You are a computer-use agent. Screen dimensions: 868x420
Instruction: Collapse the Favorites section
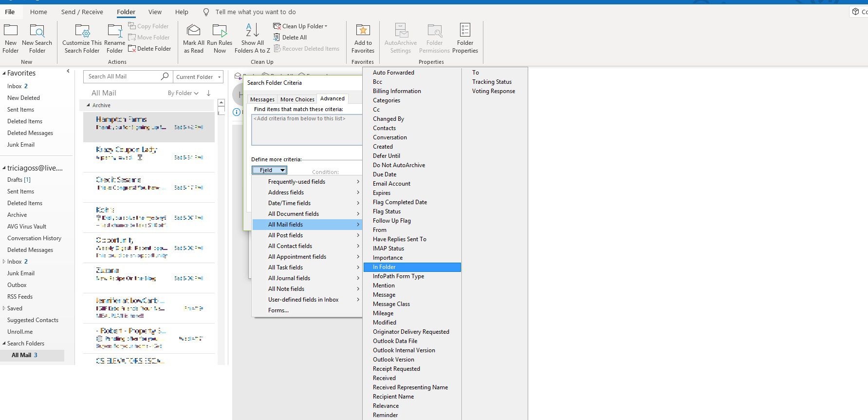[4, 73]
